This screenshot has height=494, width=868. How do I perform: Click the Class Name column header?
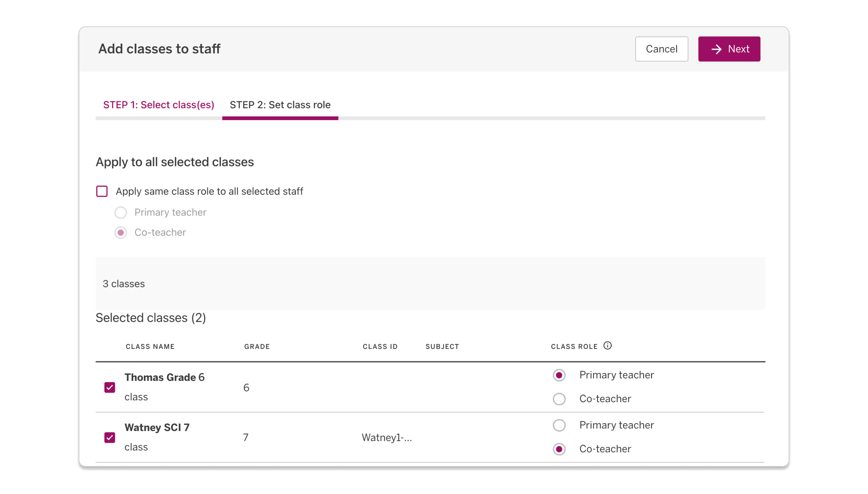pos(150,346)
